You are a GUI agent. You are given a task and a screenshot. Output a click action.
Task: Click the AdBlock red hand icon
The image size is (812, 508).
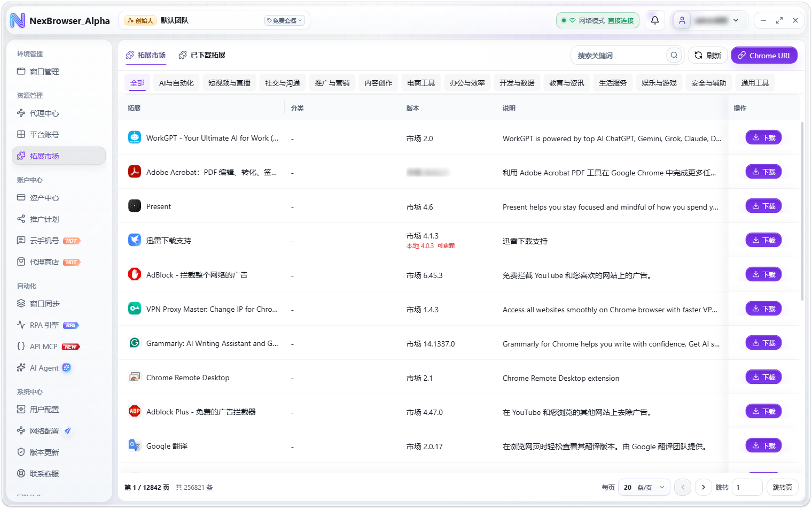[x=135, y=274]
